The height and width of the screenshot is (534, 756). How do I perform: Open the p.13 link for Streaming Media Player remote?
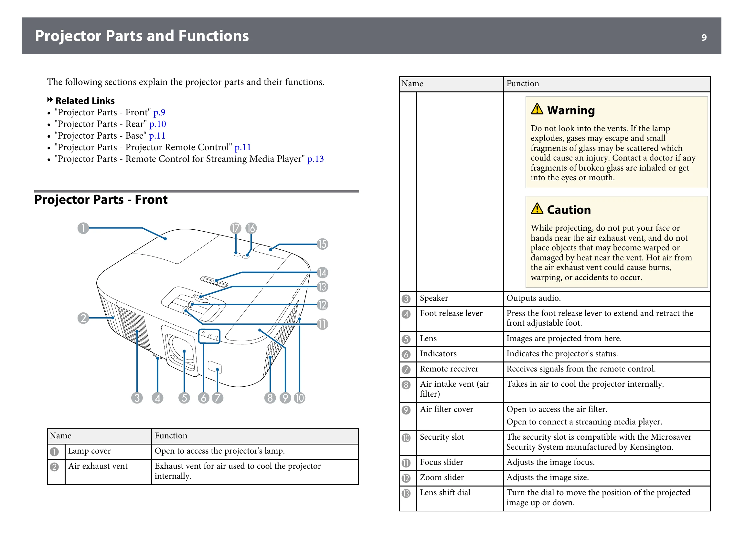click(315, 159)
